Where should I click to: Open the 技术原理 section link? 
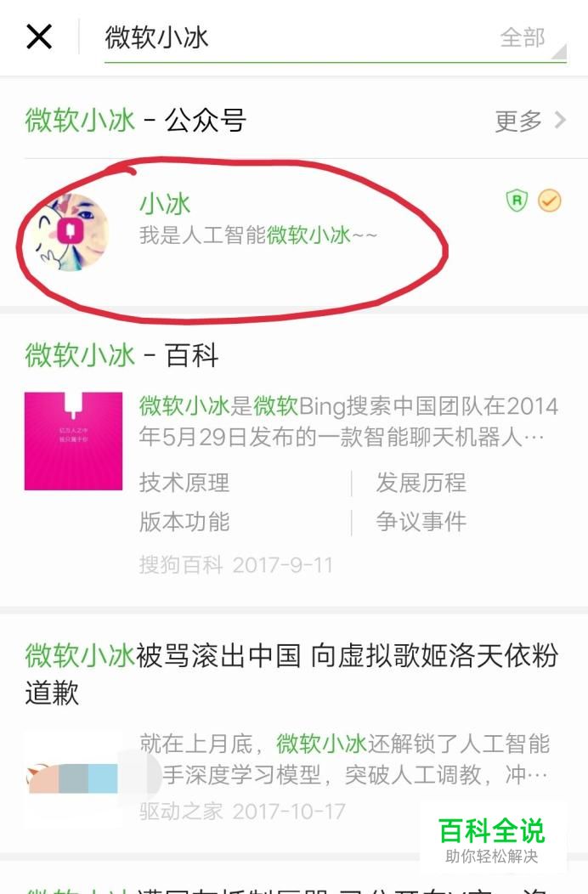[x=184, y=483]
